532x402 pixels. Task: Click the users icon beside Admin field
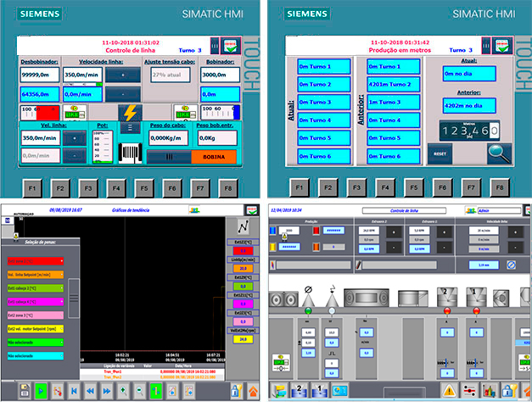point(471,210)
